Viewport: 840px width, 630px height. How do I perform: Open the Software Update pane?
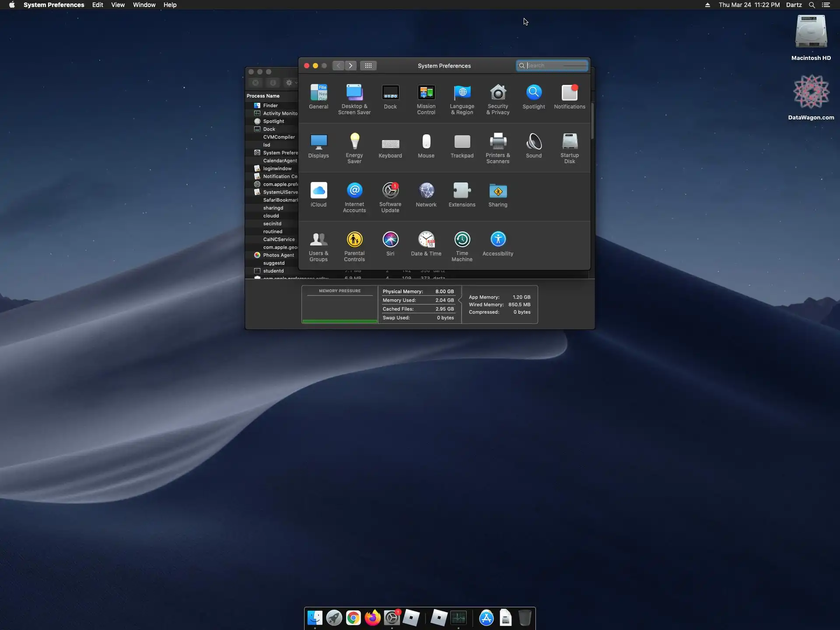pos(390,197)
